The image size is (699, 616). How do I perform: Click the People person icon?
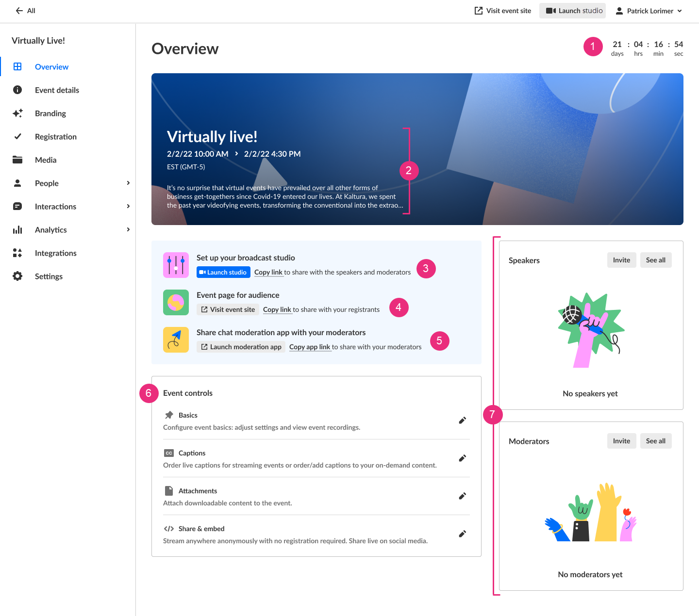pyautogui.click(x=17, y=183)
